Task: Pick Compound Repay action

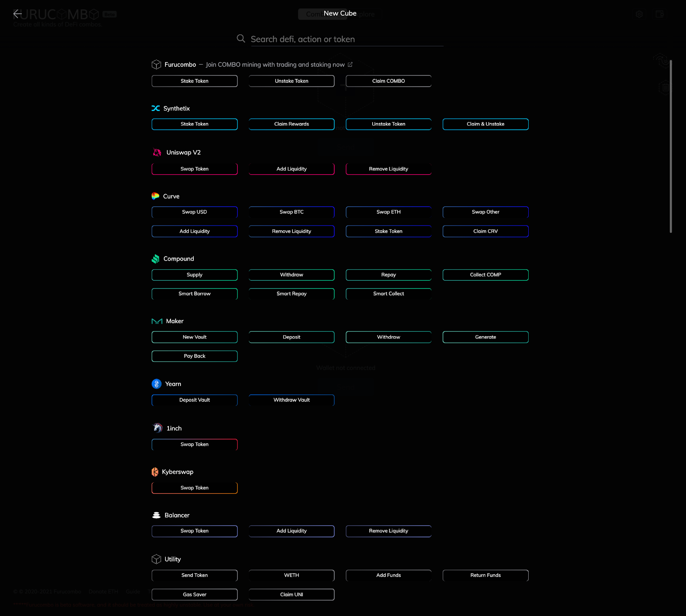Action: (388, 275)
